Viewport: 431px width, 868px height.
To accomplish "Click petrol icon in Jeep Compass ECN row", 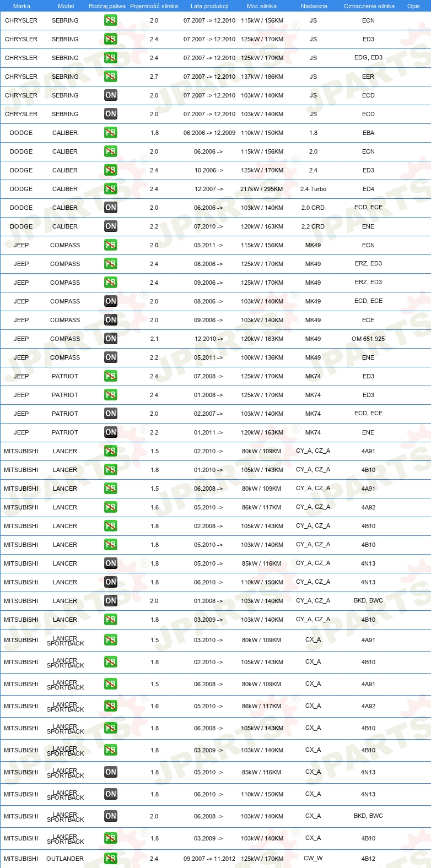I will click(111, 245).
